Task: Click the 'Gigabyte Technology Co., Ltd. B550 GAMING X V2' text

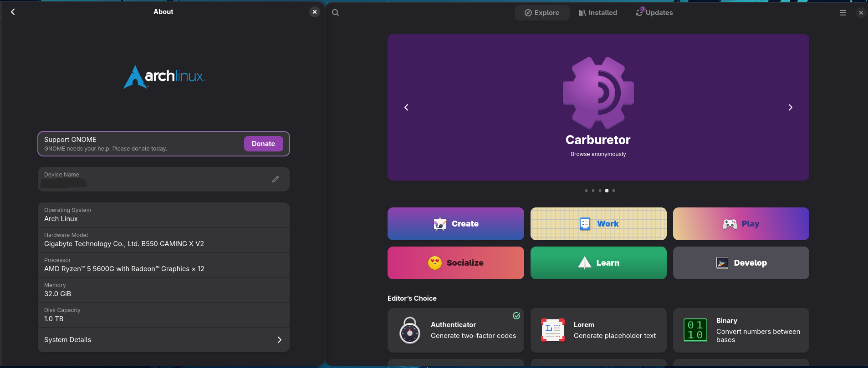Action: (124, 244)
